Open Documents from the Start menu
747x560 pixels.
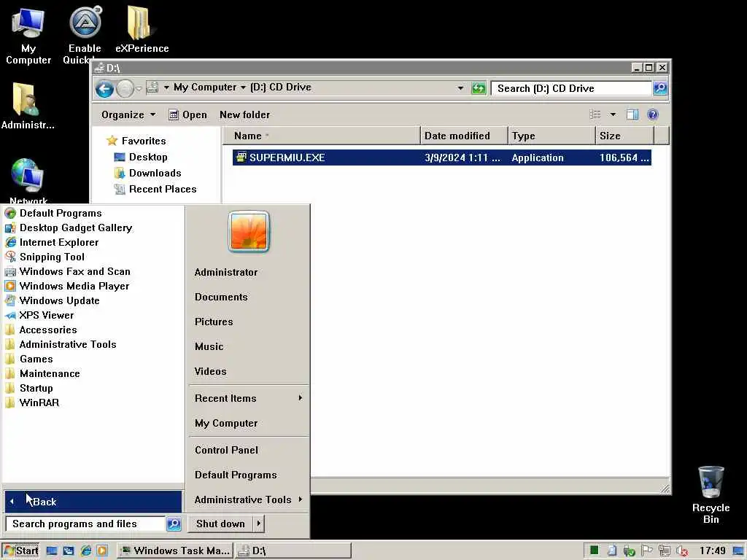pos(221,297)
